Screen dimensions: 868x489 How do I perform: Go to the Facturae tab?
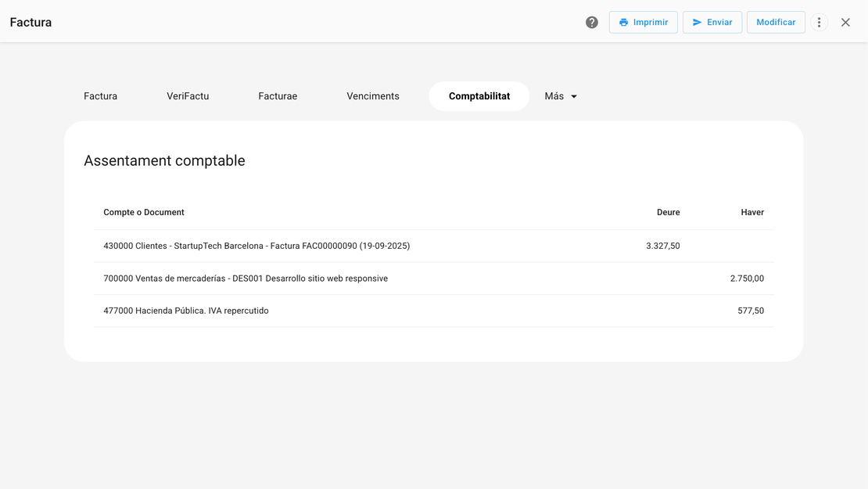pos(278,96)
